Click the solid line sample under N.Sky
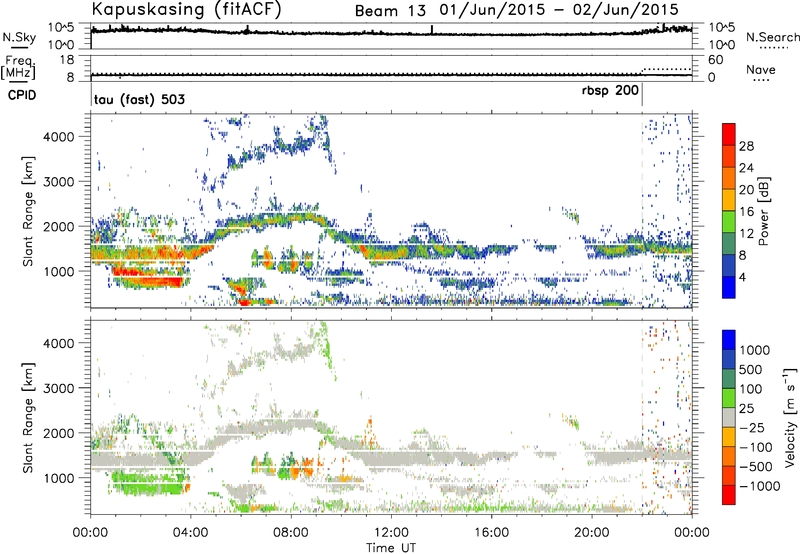Screen dimensions: 800x554 coord(19,47)
